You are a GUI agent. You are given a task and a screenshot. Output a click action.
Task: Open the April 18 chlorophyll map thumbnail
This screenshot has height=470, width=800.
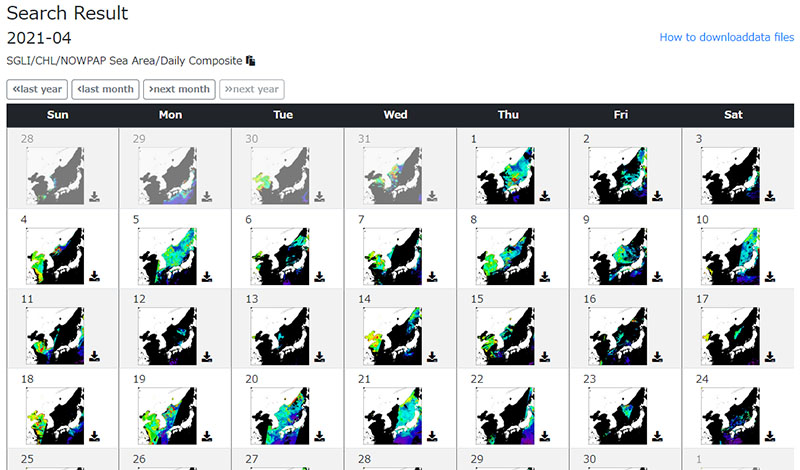coord(55,415)
